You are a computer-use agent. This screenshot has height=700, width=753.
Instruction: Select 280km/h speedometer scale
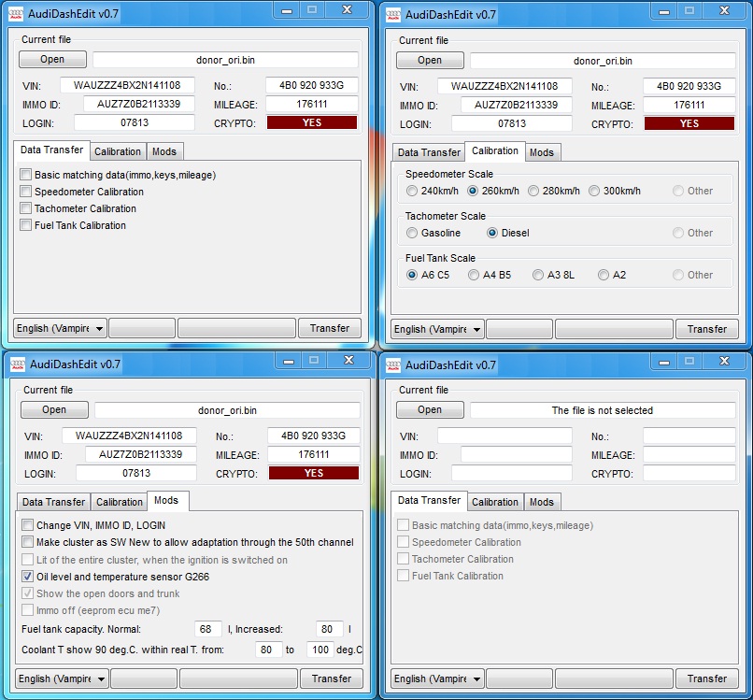(x=533, y=191)
